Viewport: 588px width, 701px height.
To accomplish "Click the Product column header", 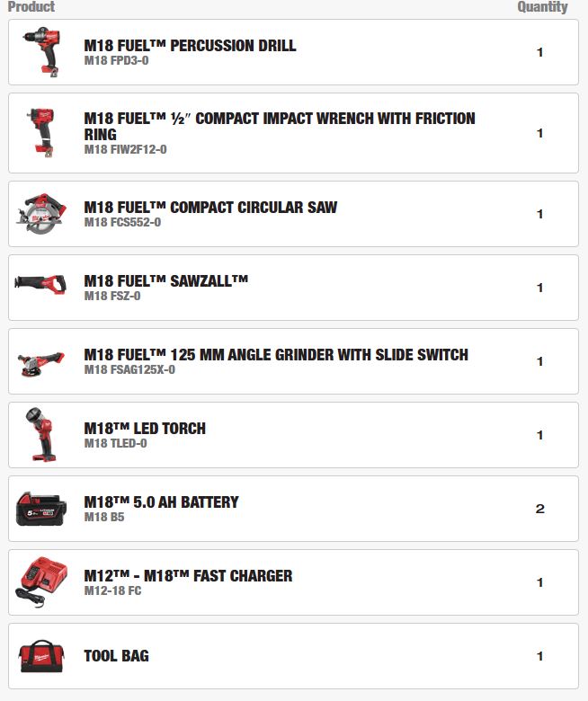I will 31,7.
